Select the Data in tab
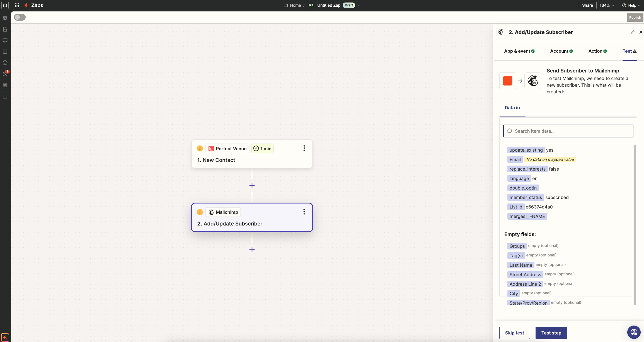This screenshot has height=342, width=644. click(x=512, y=108)
